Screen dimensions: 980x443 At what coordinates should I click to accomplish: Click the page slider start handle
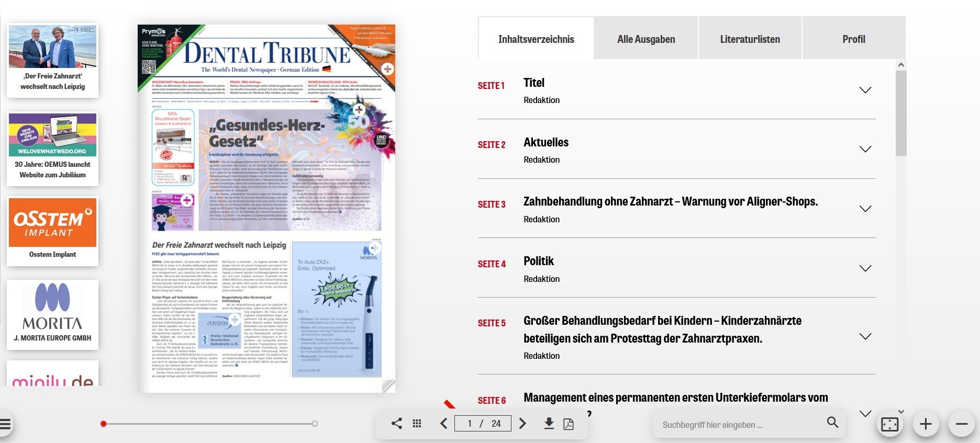pos(104,424)
